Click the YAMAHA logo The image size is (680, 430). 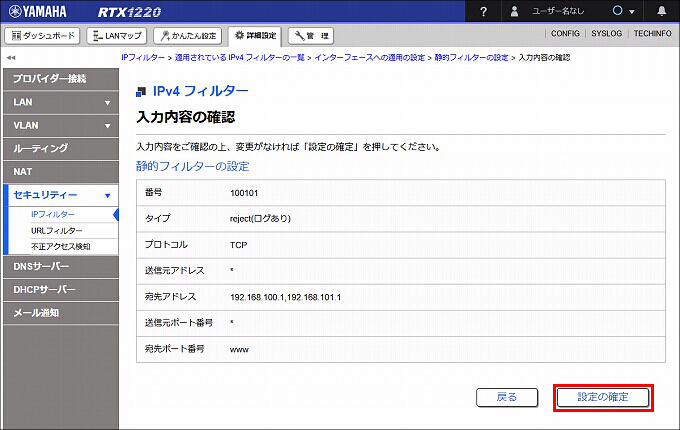(37, 11)
